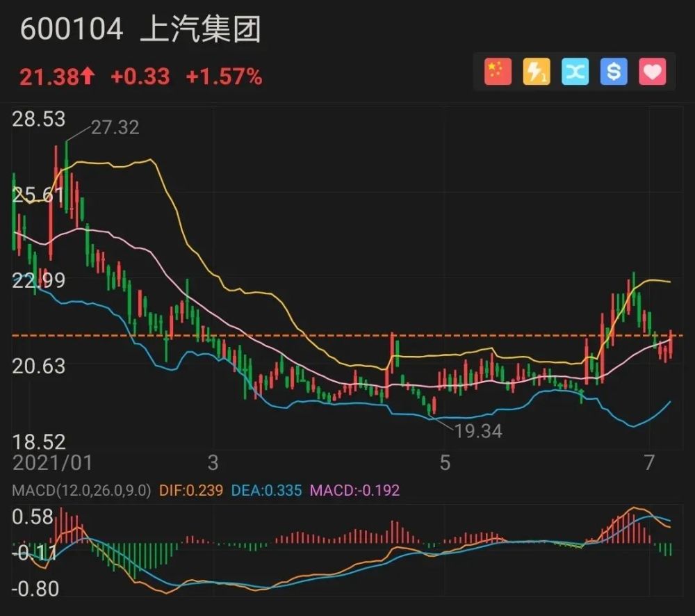Tap the blue shuffle arrows icon
The width and height of the screenshot is (695, 616).
575,72
